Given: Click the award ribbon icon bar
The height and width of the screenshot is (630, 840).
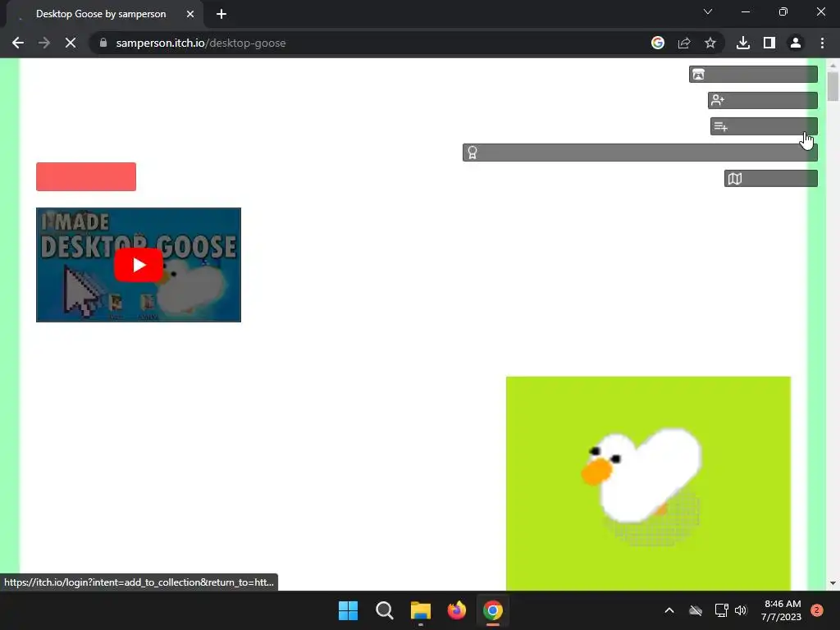Looking at the screenshot, I should click(x=640, y=153).
